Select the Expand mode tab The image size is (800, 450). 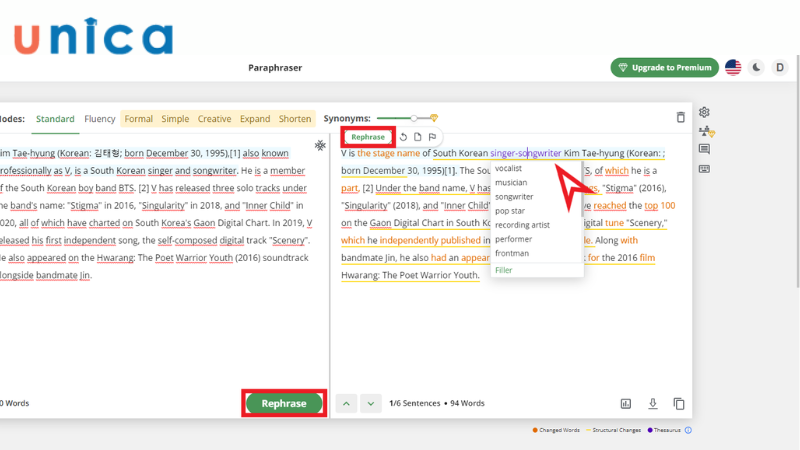pos(255,119)
